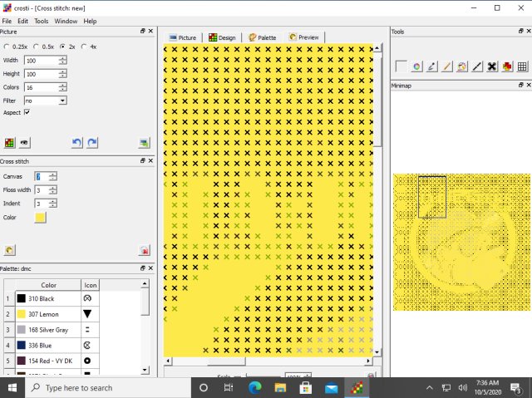
Task: Open the Edit menu
Action: pos(22,21)
